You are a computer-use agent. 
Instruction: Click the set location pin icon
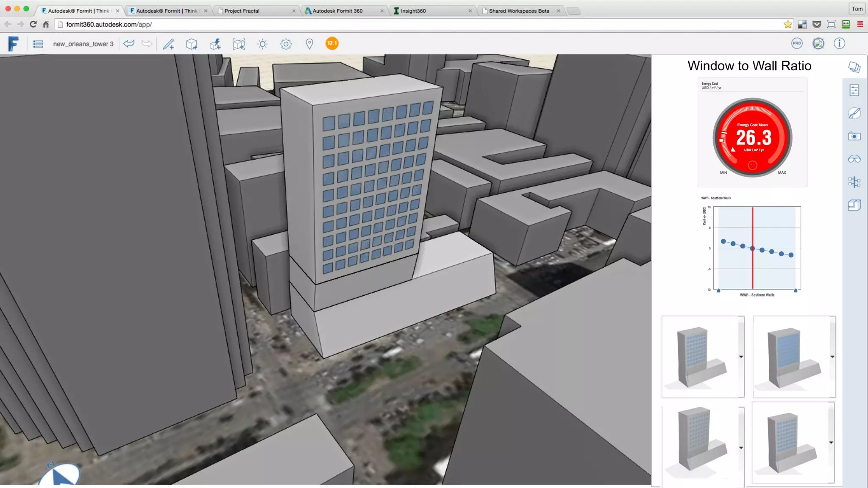(x=309, y=44)
